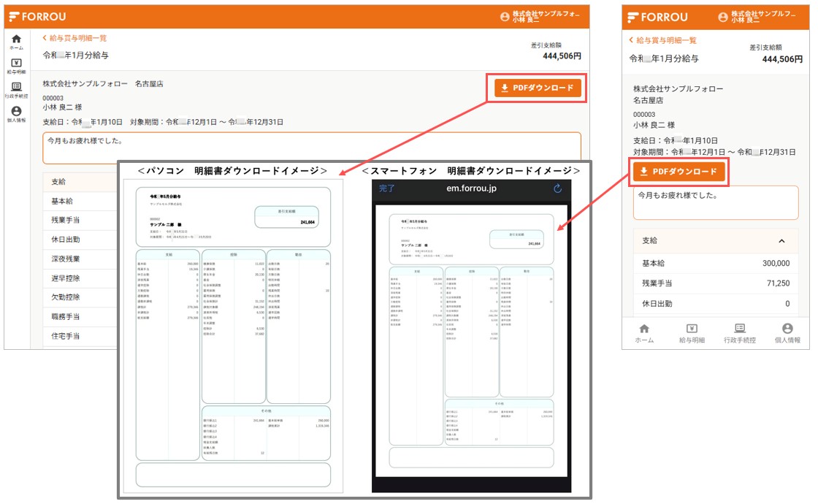Select 遅早控除 row in desktop table
This screenshot has width=818, height=504.
[x=80, y=278]
